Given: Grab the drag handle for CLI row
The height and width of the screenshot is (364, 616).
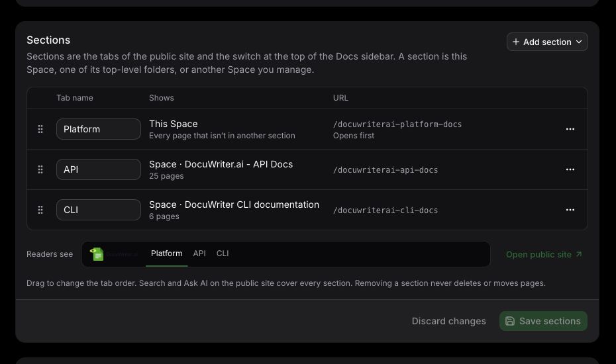Looking at the screenshot, I should [x=40, y=210].
